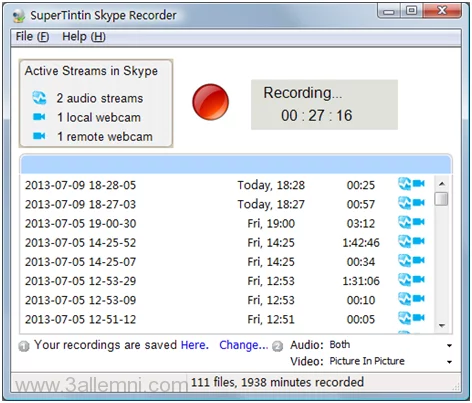Click the 00:57 duration value
472x403 pixels.
pyautogui.click(x=361, y=204)
